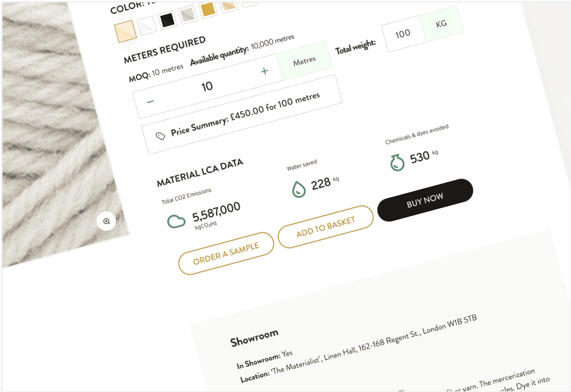Click the plus icon to increase metres
571x392 pixels.
click(265, 71)
